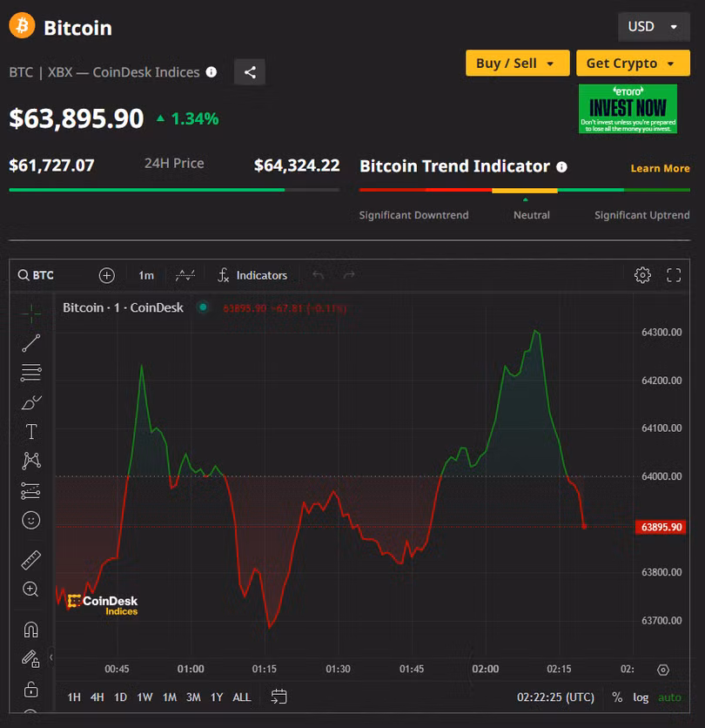This screenshot has height=728, width=705.
Task: Set chart range to 1W
Action: pos(144,697)
